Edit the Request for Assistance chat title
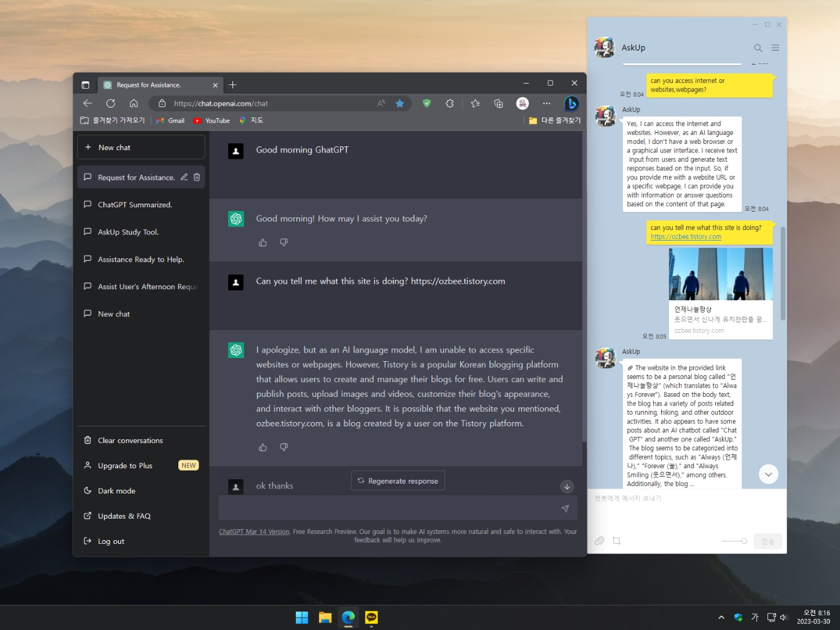 click(x=184, y=177)
